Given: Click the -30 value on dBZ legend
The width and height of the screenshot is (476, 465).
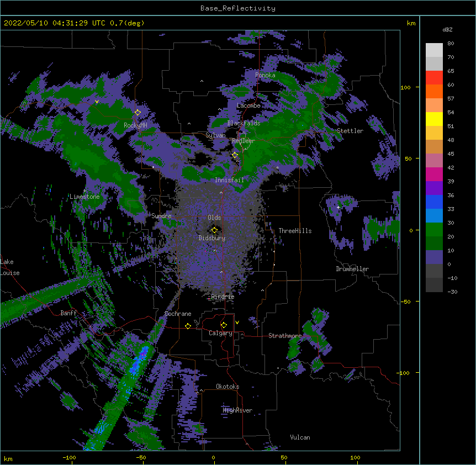Looking at the screenshot, I should click(452, 292).
